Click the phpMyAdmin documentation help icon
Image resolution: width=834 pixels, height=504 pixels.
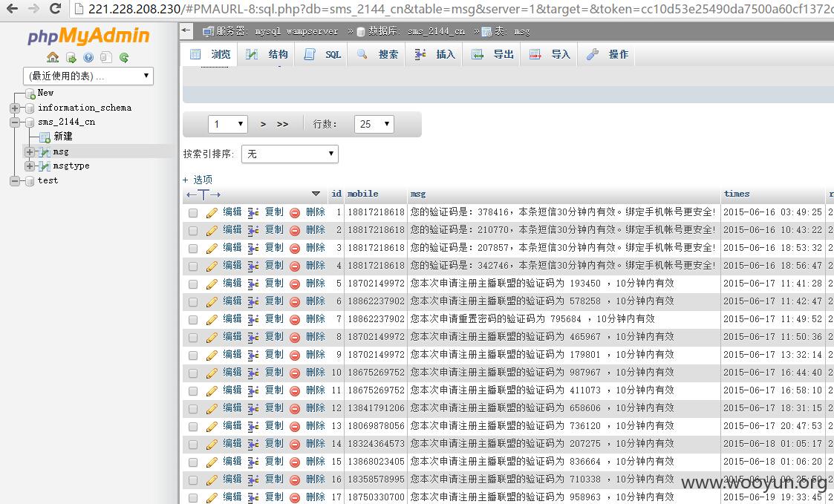(88, 57)
